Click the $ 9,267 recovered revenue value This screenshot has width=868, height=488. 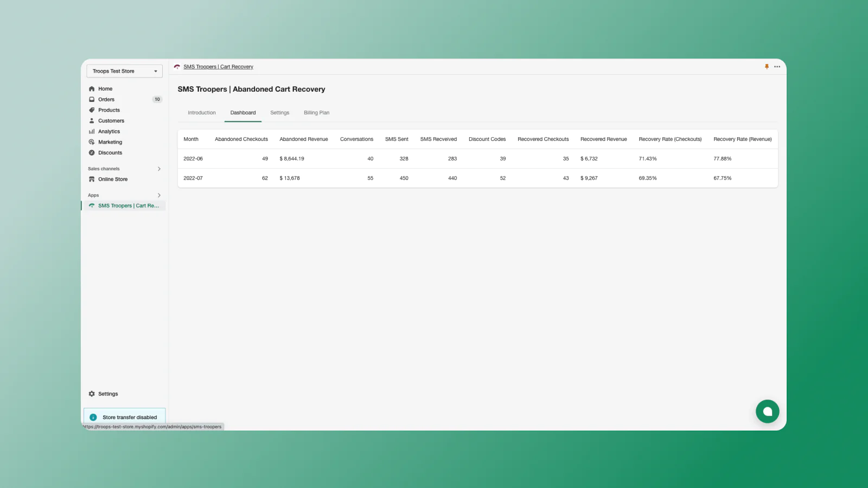[x=589, y=178]
